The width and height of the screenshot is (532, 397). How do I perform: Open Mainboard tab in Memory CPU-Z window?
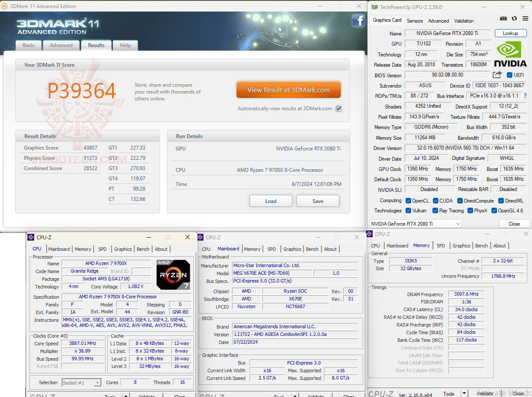pyautogui.click(x=397, y=246)
